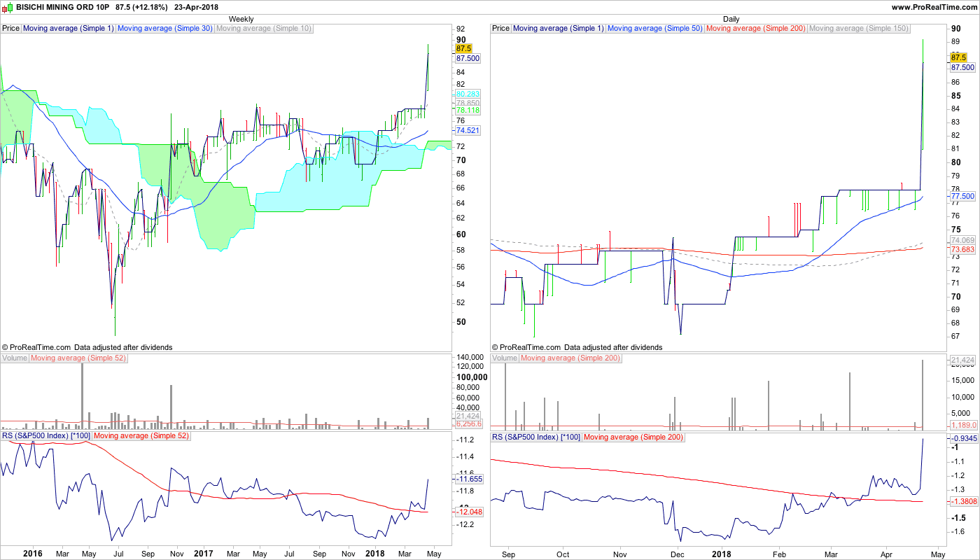Click Moving average (Simple 52) in Weekly RS pane

coord(141,437)
